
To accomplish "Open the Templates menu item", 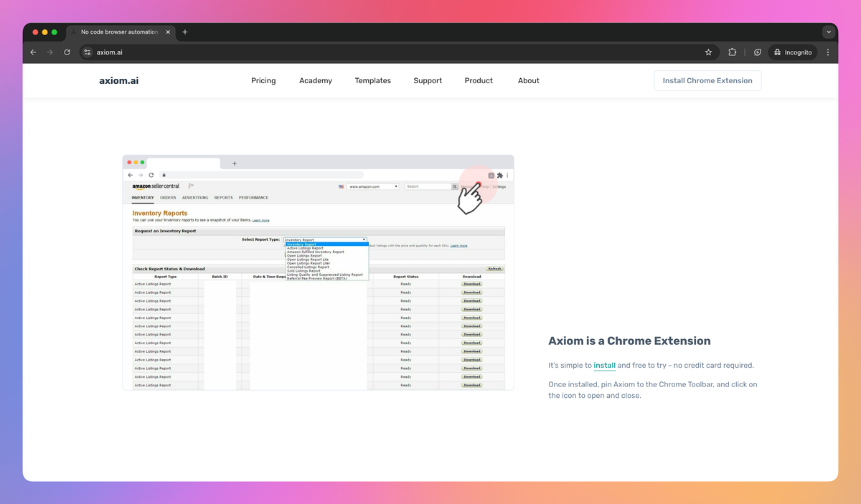I will [x=373, y=80].
